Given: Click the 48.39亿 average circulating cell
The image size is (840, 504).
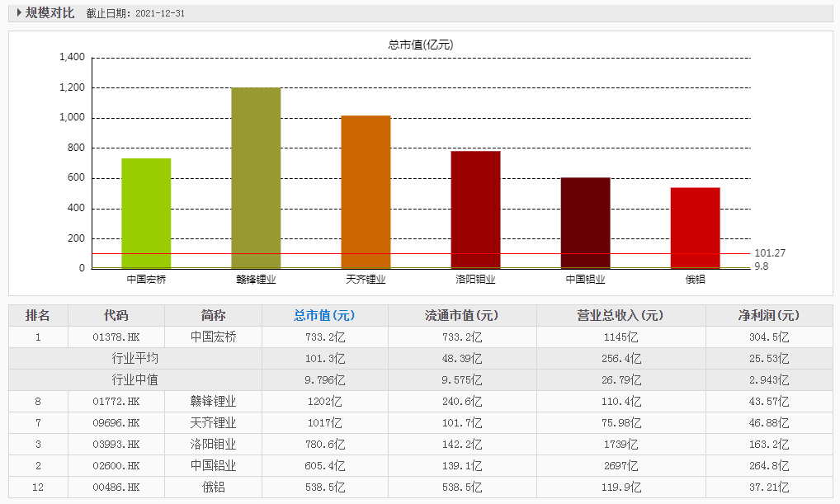Looking at the screenshot, I should pos(462,358).
